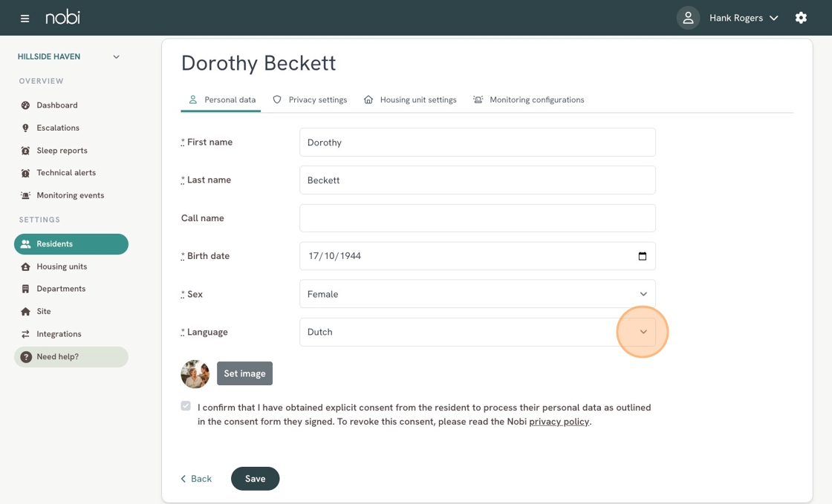Toggle the explicit consent checkbox

186,406
